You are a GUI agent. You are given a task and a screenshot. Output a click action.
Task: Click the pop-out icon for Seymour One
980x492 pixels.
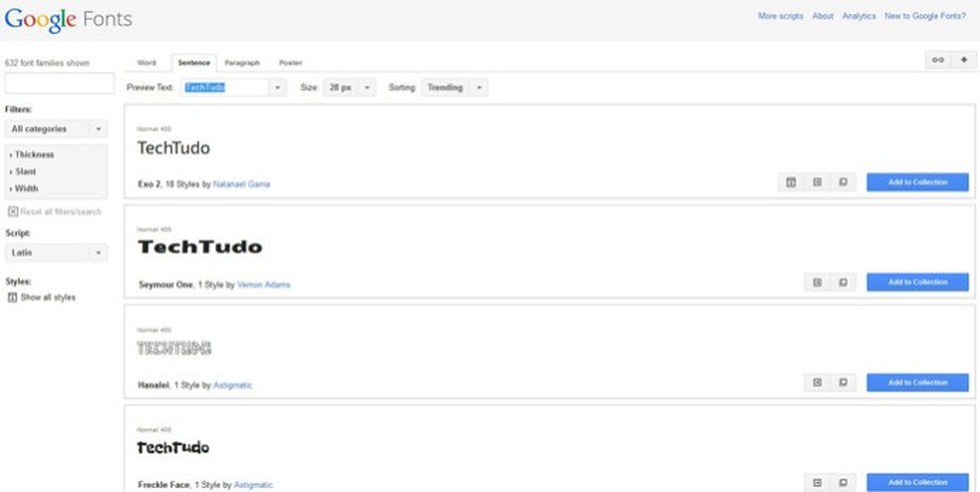(x=844, y=283)
